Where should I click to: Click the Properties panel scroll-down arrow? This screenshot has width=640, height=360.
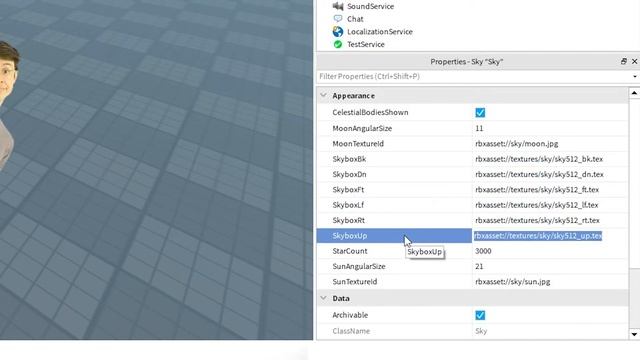634,334
